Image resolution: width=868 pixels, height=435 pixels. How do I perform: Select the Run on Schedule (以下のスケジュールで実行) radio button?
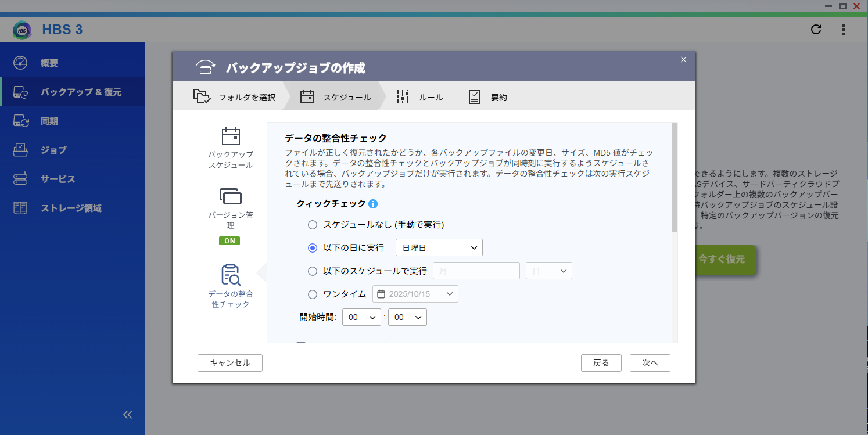click(x=313, y=271)
